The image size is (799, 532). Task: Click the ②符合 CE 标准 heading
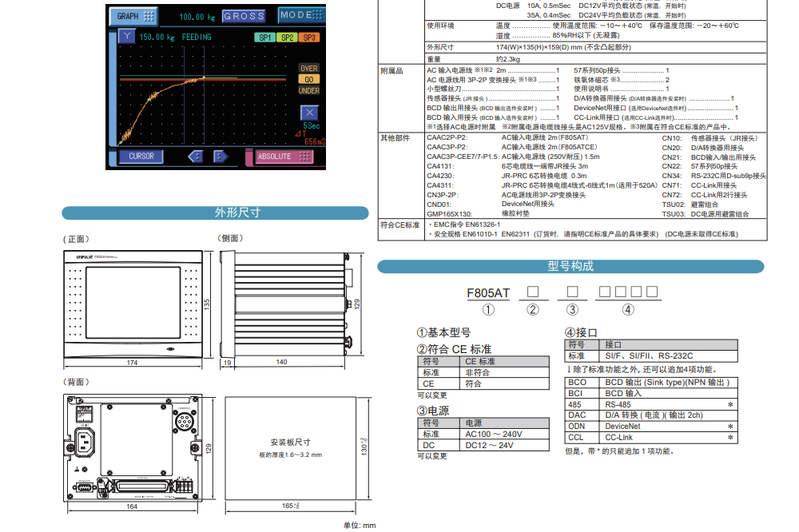coord(454,349)
